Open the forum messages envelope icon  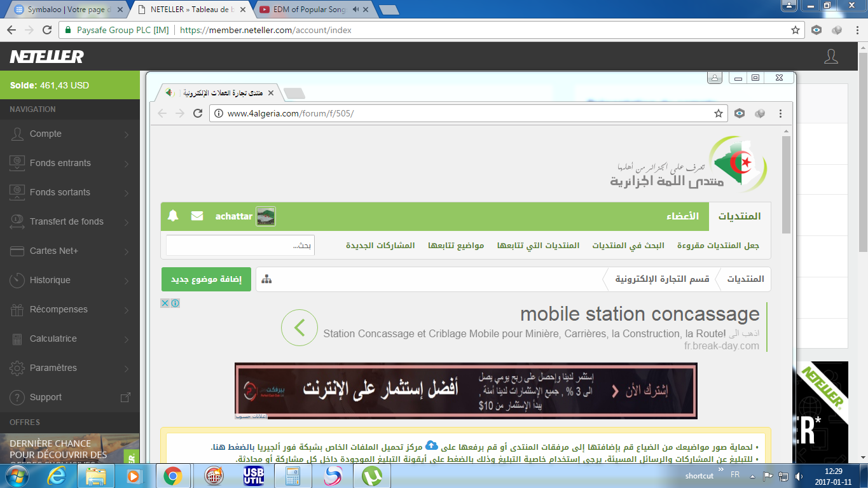point(197,216)
